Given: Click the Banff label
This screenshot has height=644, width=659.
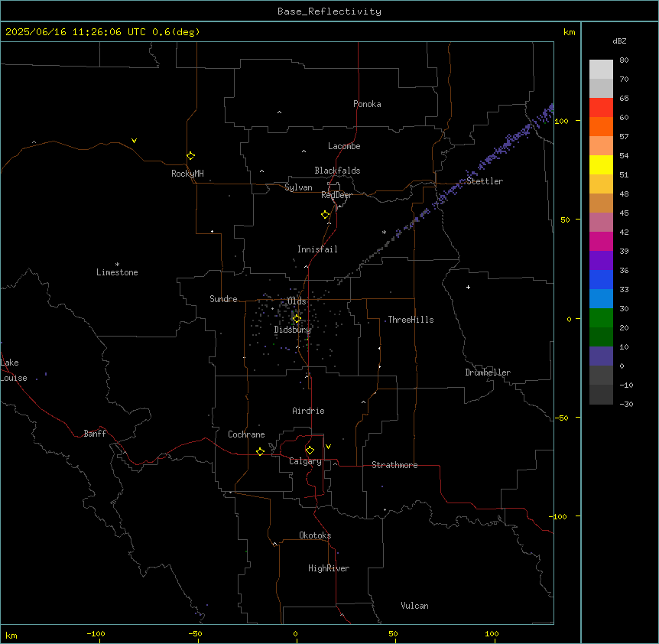Looking at the screenshot, I should point(95,434).
